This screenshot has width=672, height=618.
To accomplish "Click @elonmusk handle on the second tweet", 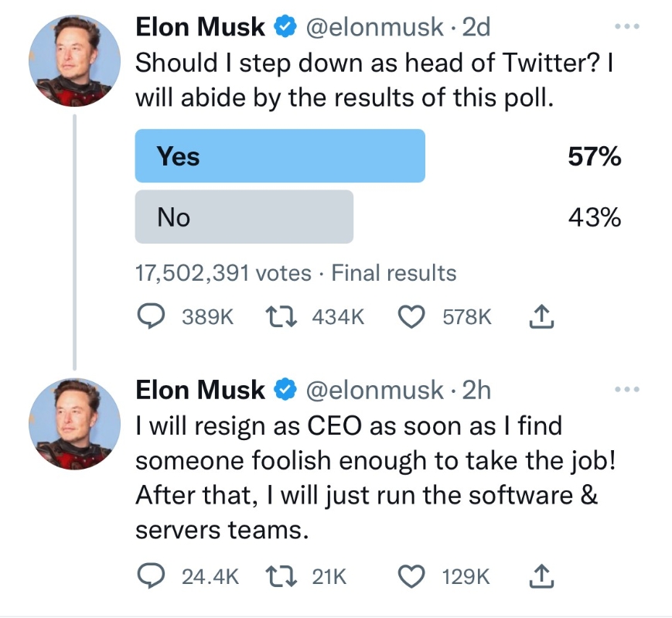I will click(x=375, y=391).
